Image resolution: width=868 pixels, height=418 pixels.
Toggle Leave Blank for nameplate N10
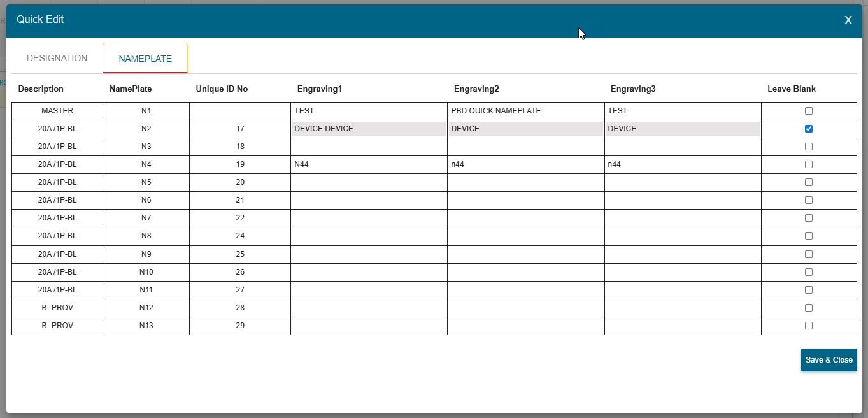809,272
